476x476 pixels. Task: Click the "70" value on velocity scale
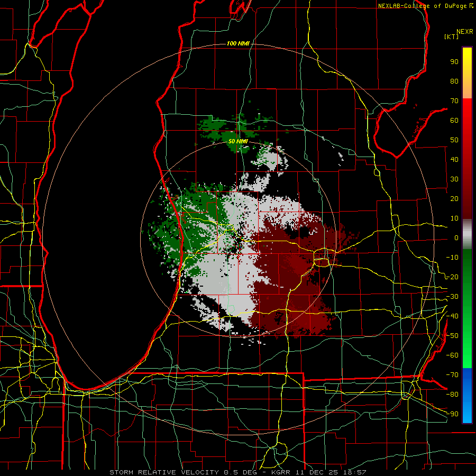(x=454, y=101)
